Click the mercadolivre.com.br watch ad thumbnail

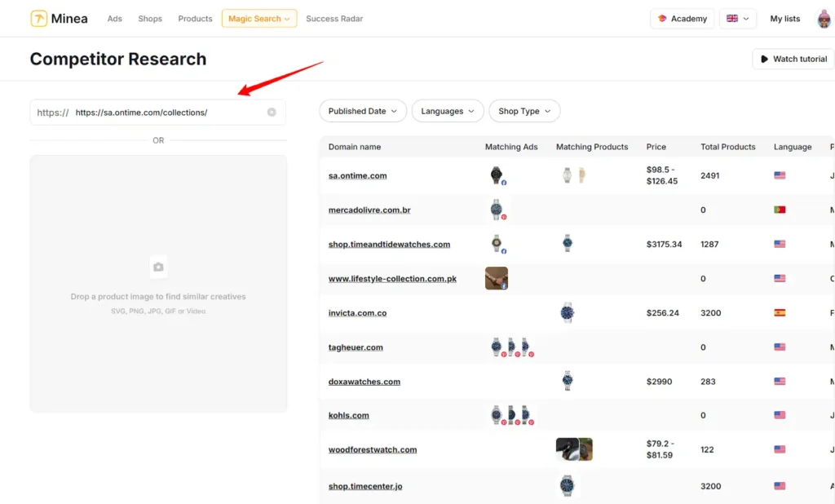point(496,210)
